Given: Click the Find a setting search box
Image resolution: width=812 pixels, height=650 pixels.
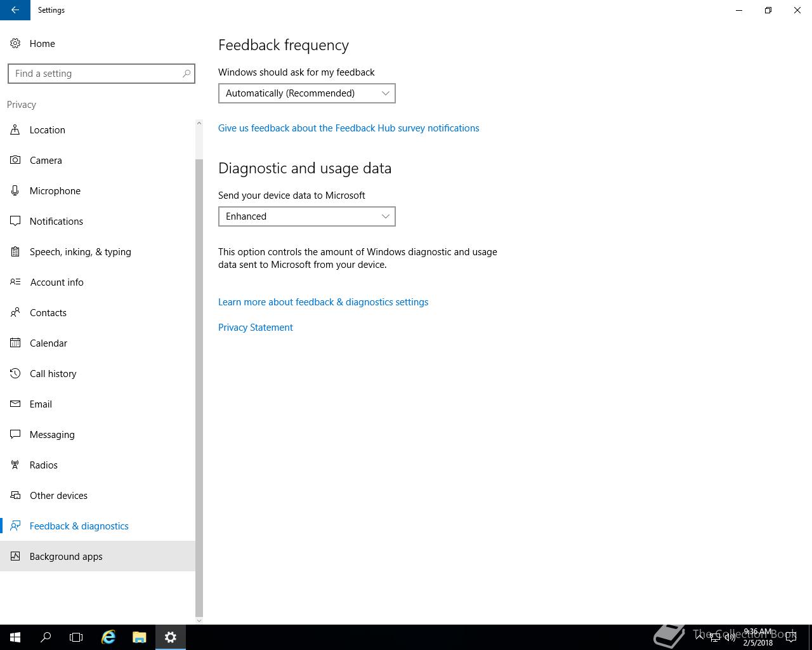Looking at the screenshot, I should (x=101, y=74).
